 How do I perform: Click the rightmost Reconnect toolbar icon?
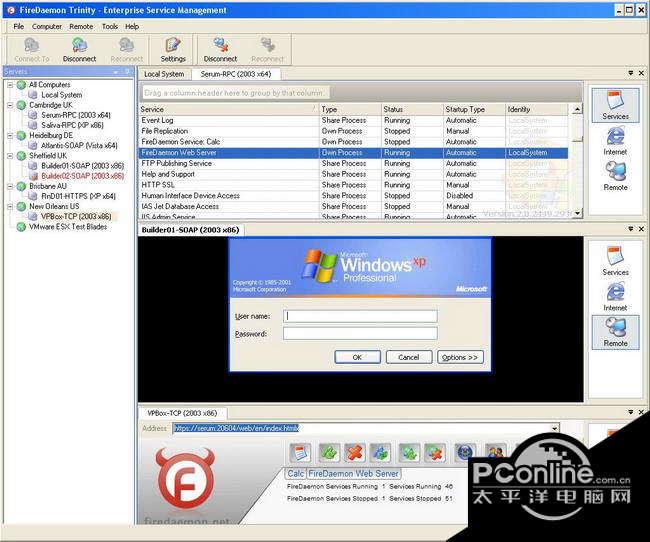pos(267,45)
